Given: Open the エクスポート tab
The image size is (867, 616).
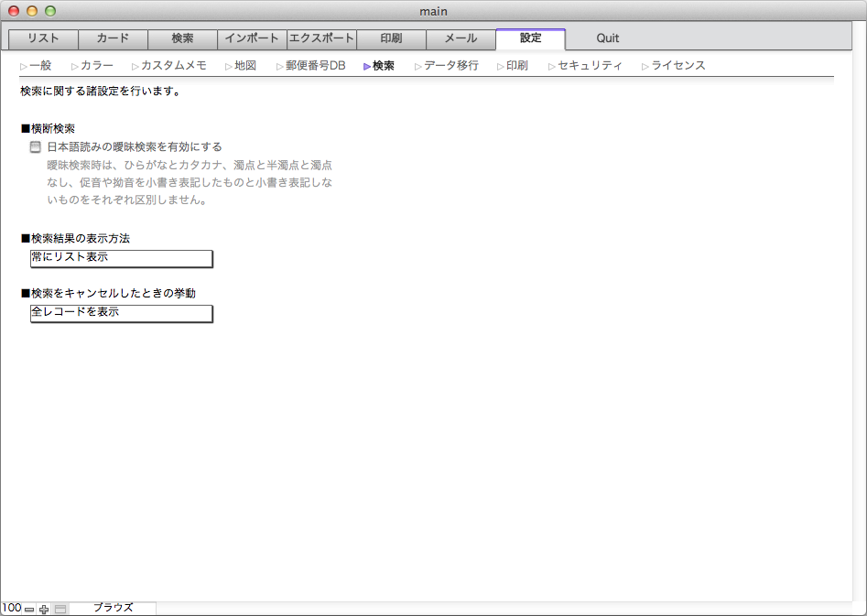Looking at the screenshot, I should [x=321, y=38].
